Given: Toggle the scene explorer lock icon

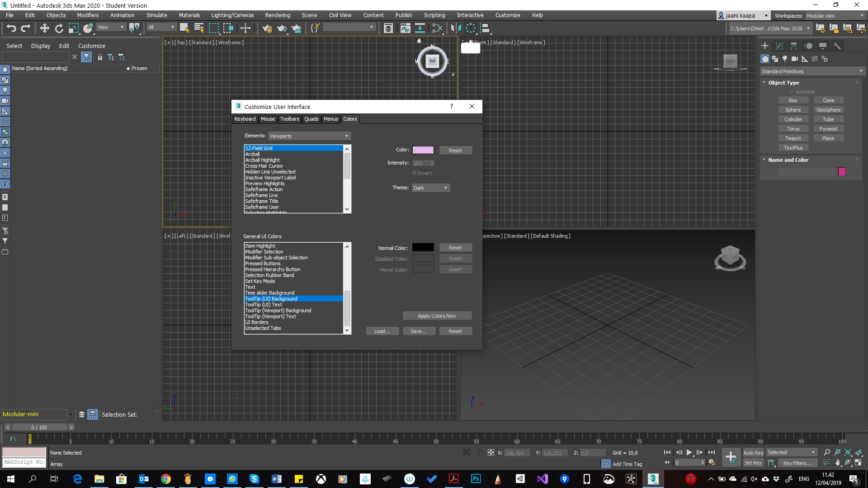Looking at the screenshot, I should click(100, 57).
